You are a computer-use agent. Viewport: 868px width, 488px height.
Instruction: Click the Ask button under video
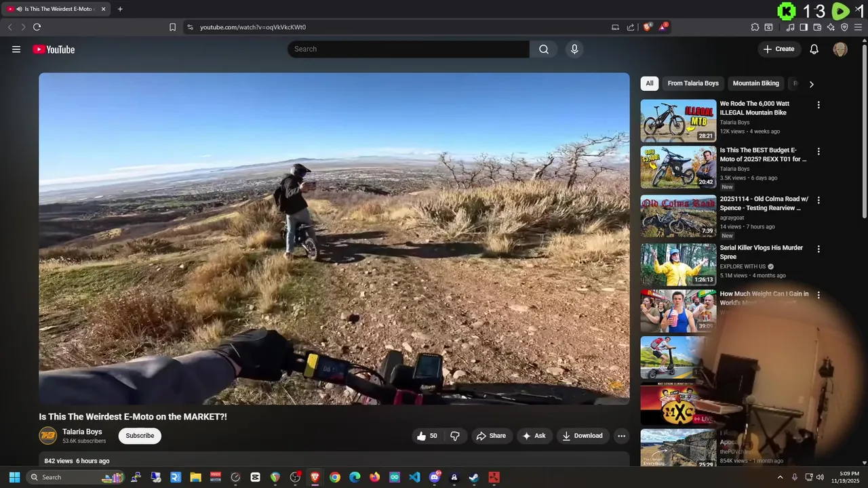(534, 436)
